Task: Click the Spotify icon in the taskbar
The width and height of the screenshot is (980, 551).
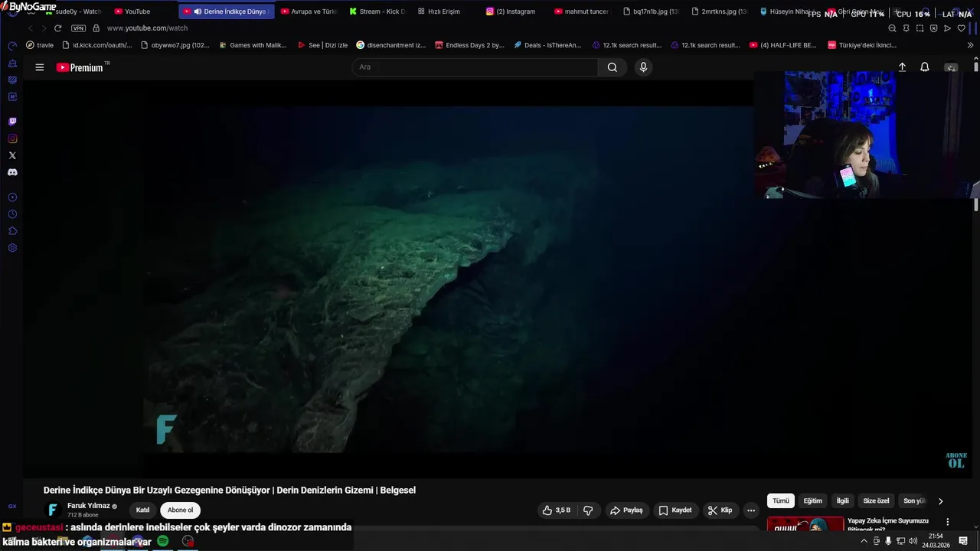Action: tap(163, 541)
